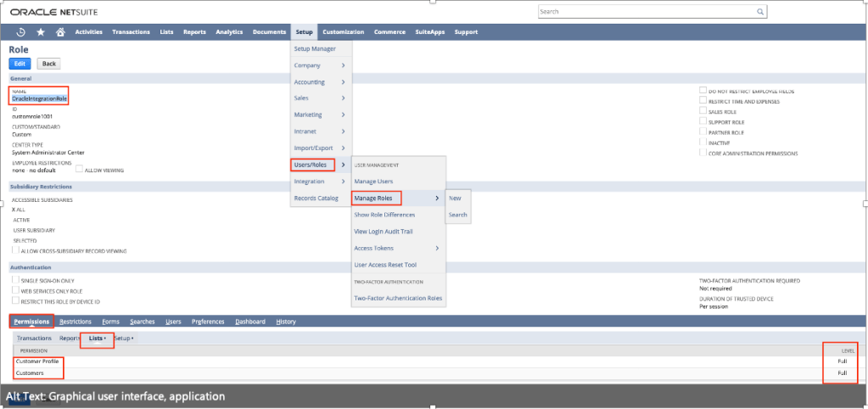Enable the Sales Role checkbox
868x409 pixels.
tap(703, 111)
